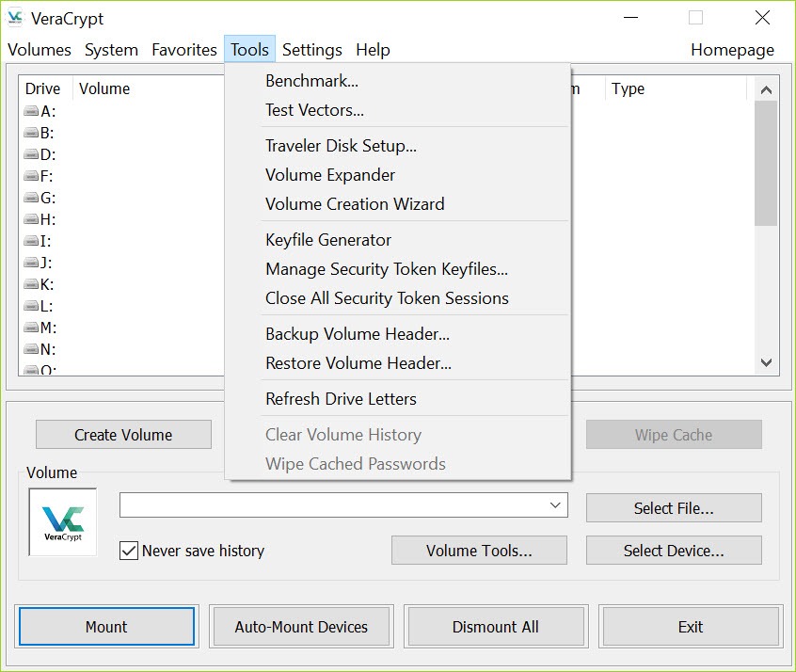Close the open Tools menu
Viewport: 796px width, 672px height.
(249, 50)
